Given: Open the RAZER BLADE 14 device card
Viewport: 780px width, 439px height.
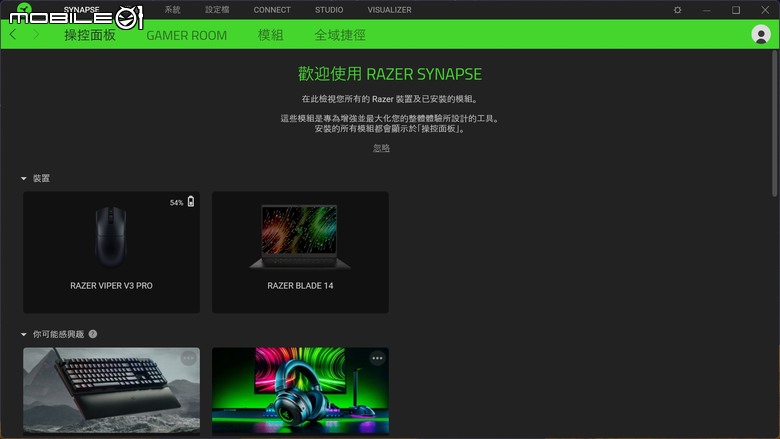Looking at the screenshot, I should 300,252.
